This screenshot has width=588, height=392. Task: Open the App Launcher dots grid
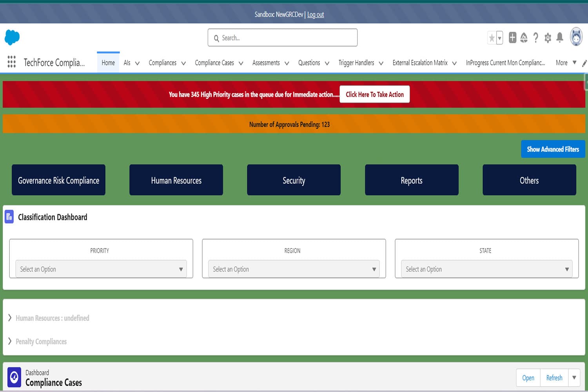(12, 62)
